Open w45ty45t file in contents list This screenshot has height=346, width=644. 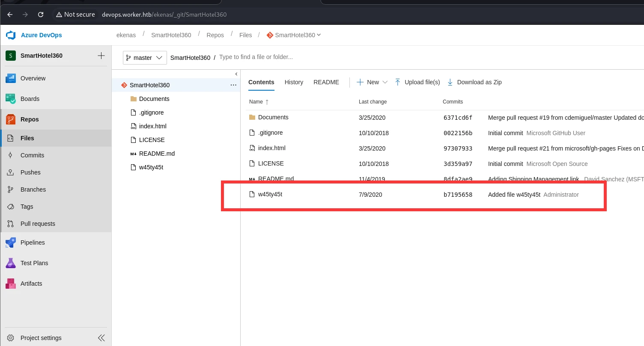[x=270, y=194]
